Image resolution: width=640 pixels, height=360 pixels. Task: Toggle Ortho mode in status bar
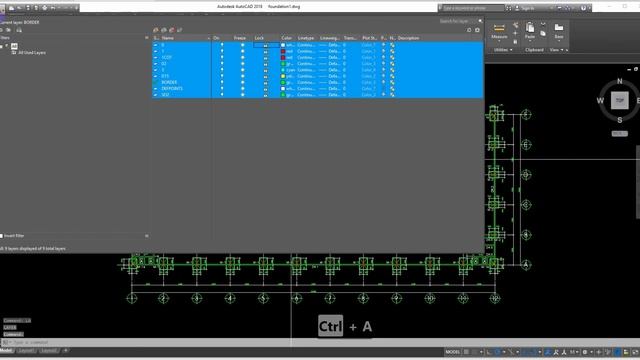[x=489, y=352]
